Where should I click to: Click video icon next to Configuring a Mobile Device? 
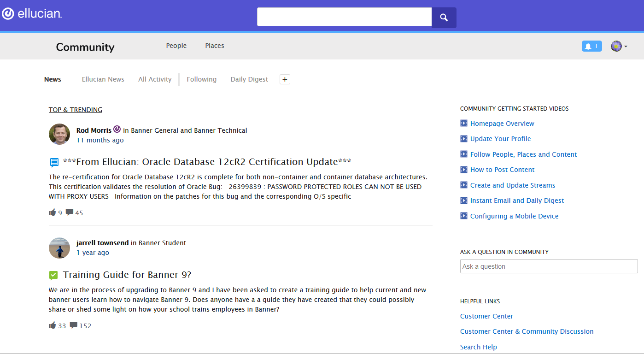464,216
